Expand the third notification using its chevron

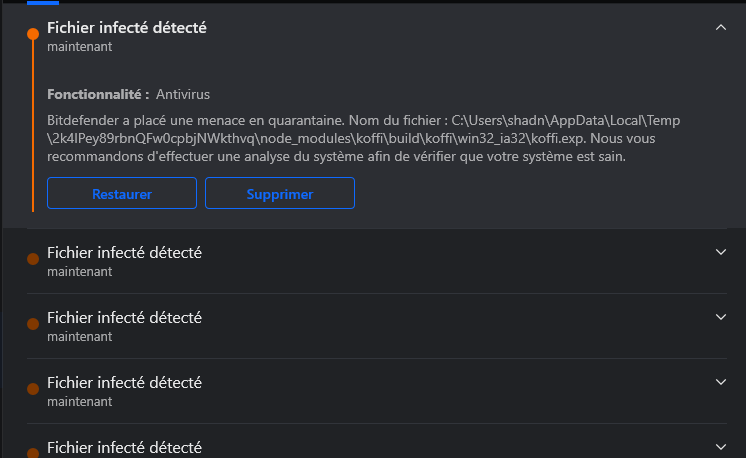(x=721, y=317)
